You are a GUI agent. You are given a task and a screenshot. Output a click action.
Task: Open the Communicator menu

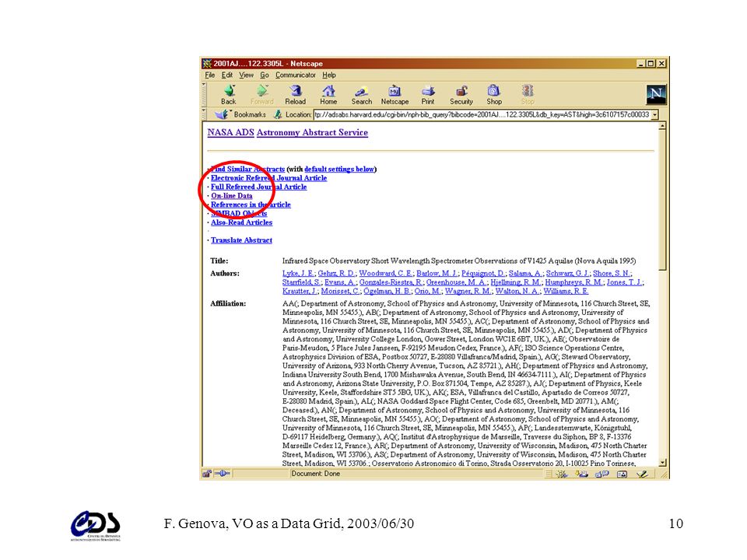(x=296, y=75)
